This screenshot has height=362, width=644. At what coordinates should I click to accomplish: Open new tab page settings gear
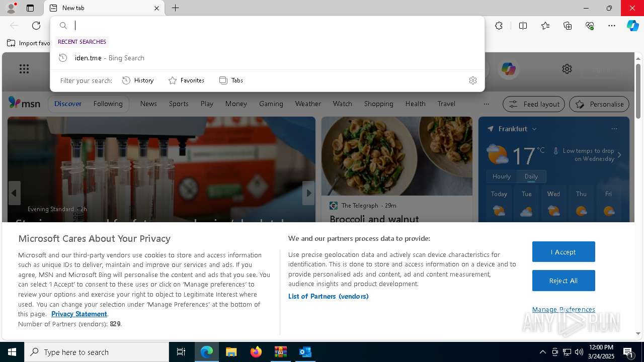point(567,69)
